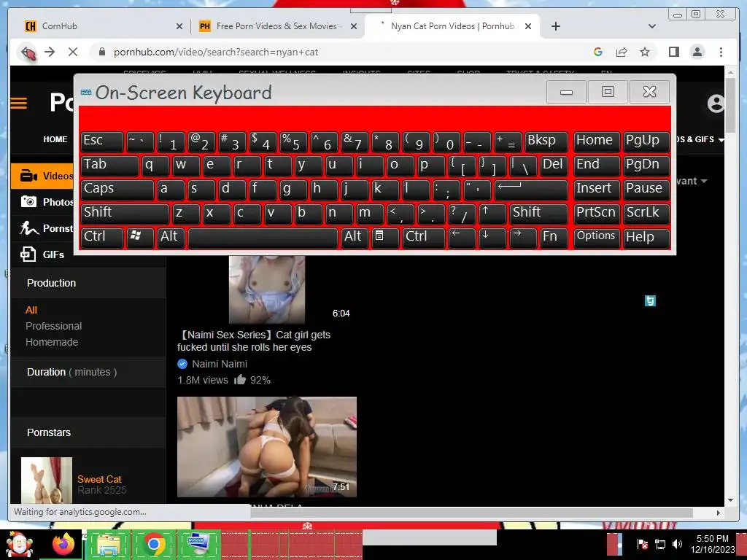Screen dimensions: 747x560
Task: Open File Explorer from the taskbar
Action: click(x=108, y=545)
